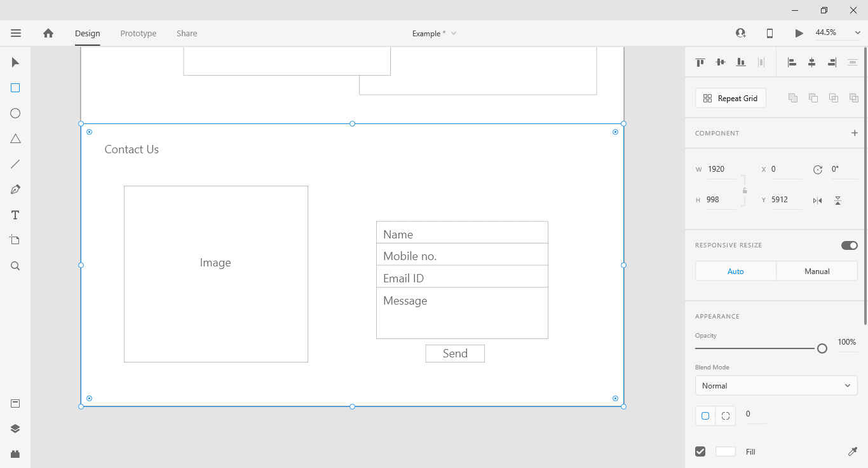868x468 pixels.
Task: Click the Opacity slider handle
Action: (x=822, y=348)
